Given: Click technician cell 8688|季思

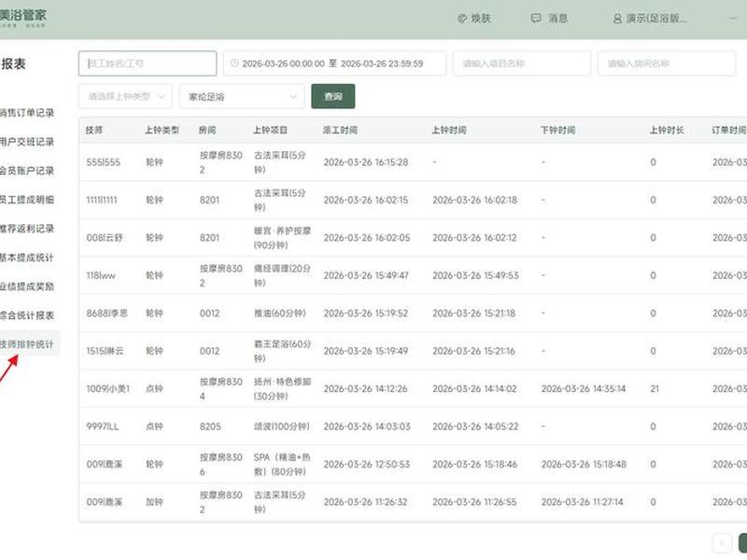Looking at the screenshot, I should [106, 314].
